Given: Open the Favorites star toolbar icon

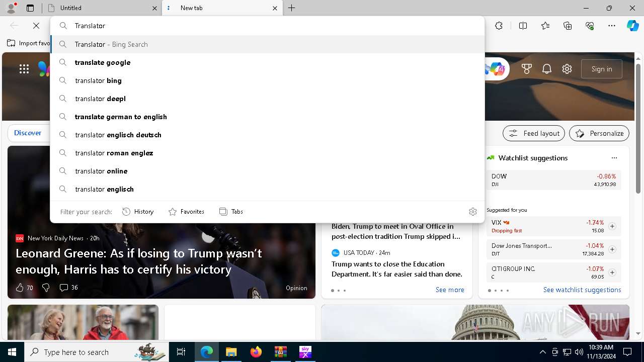Looking at the screenshot, I should click(x=545, y=26).
